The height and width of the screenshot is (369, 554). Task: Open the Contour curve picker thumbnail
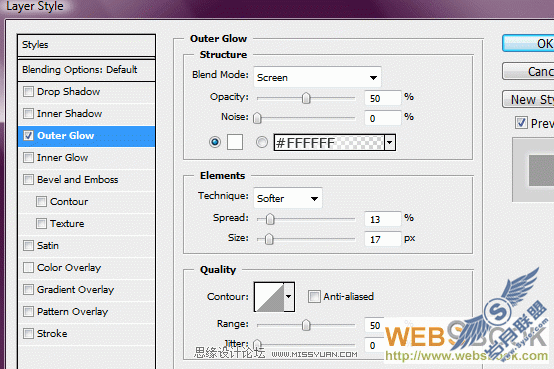point(270,297)
